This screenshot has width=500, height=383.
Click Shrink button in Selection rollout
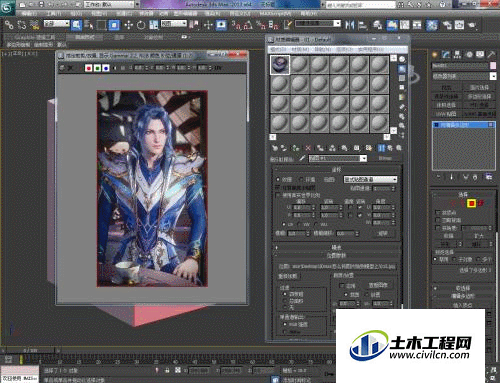(x=449, y=236)
